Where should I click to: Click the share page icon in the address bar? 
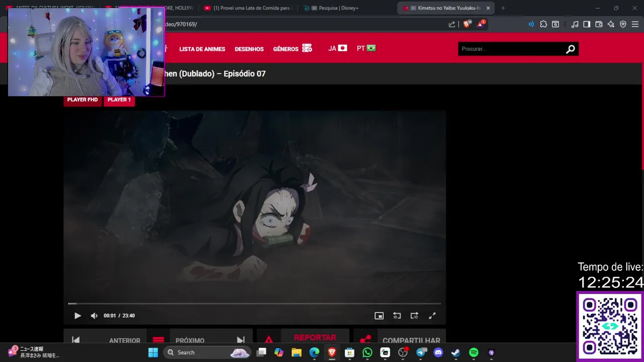[x=452, y=24]
